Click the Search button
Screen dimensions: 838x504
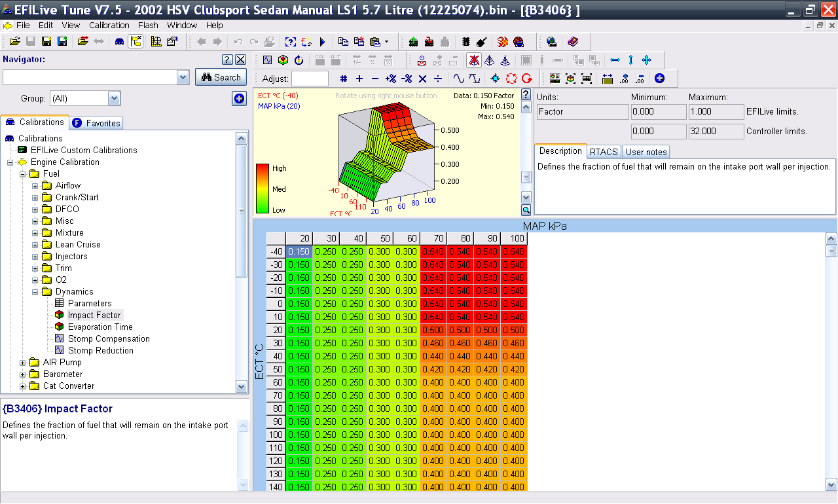point(220,77)
